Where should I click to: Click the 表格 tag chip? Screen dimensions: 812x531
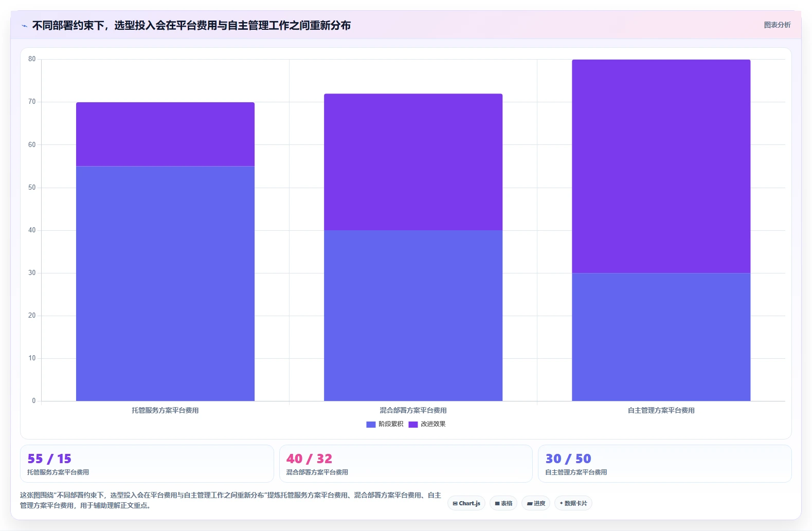pos(503,503)
